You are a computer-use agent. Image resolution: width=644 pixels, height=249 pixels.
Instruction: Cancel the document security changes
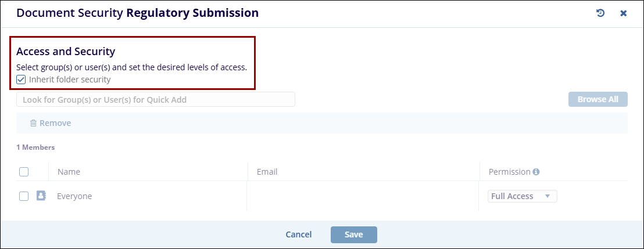tap(299, 234)
